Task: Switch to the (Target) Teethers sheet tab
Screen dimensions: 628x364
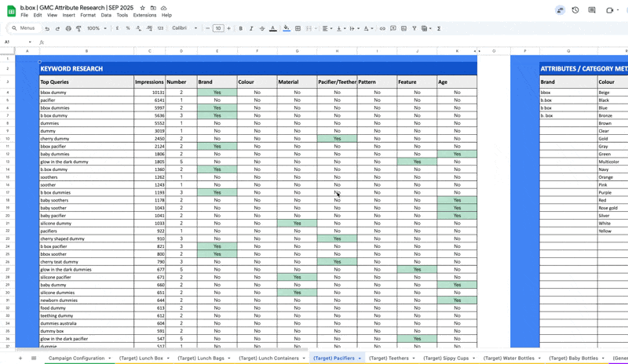Action: [389, 359]
